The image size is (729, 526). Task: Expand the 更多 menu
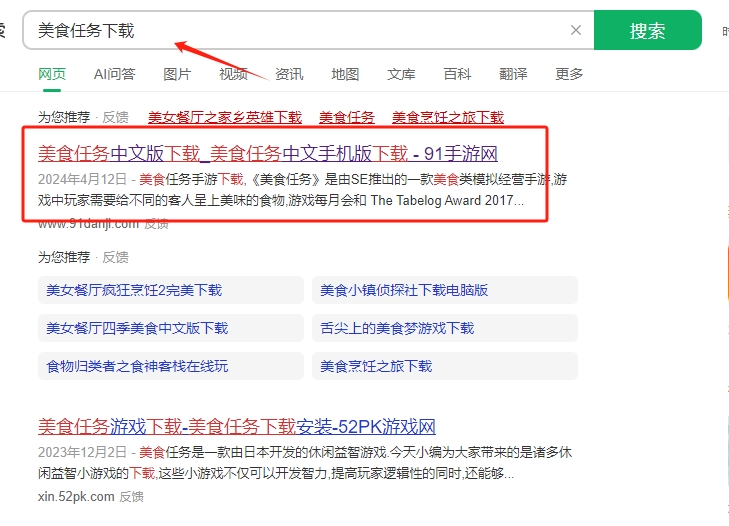[x=569, y=74]
